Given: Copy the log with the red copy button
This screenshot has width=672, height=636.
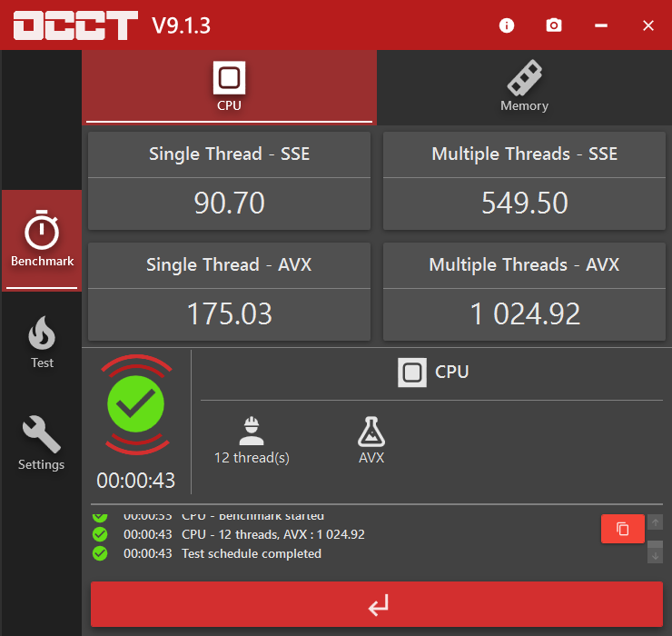Looking at the screenshot, I should click(x=622, y=529).
